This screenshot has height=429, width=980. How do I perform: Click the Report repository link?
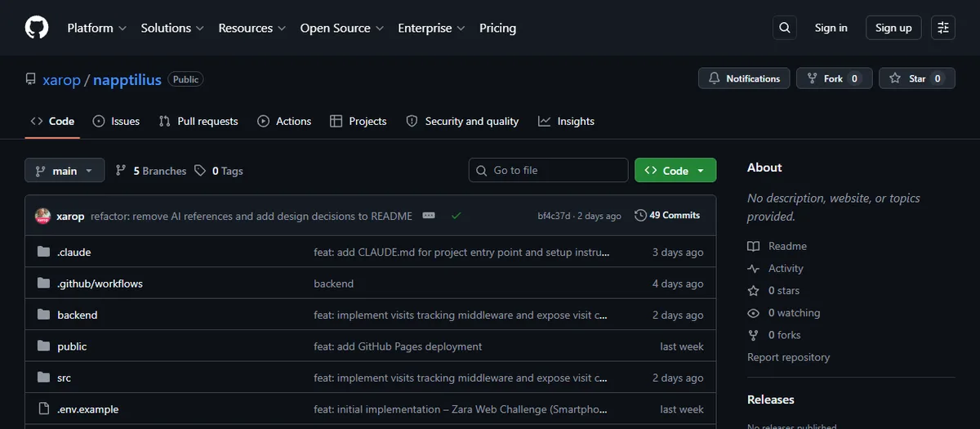click(x=788, y=357)
